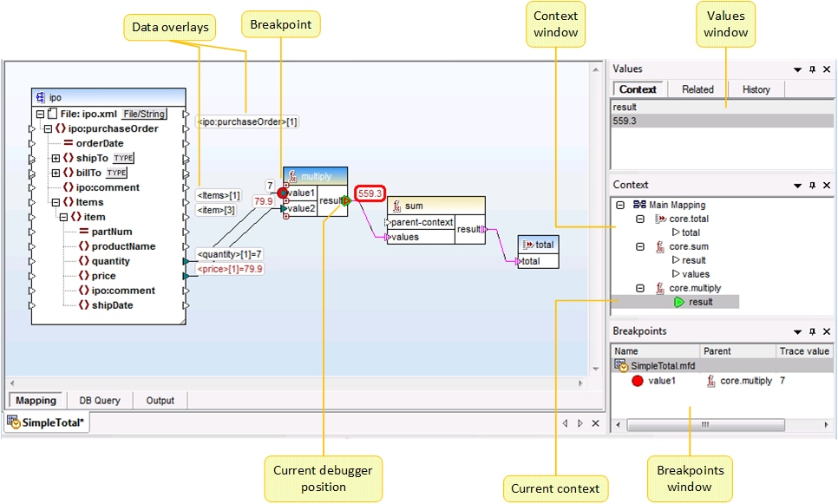
Task: Collapse the Main Mapping context node
Action: click(619, 205)
